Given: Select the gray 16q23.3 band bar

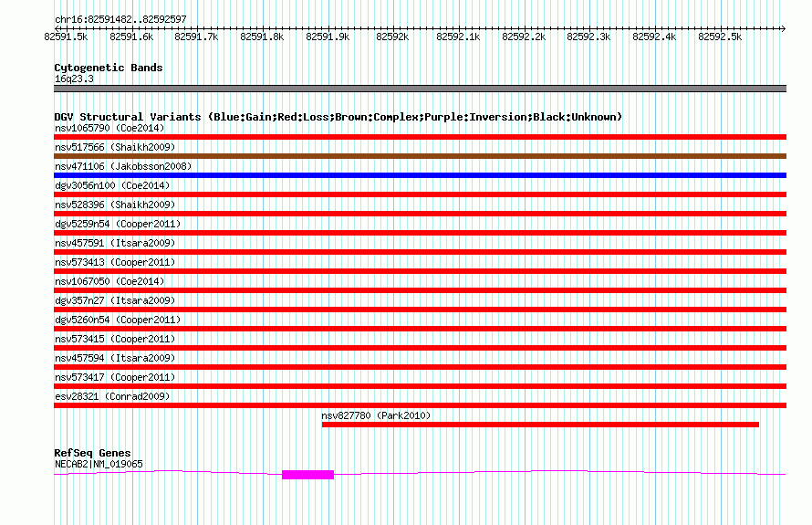Looking at the screenshot, I should point(420,89).
